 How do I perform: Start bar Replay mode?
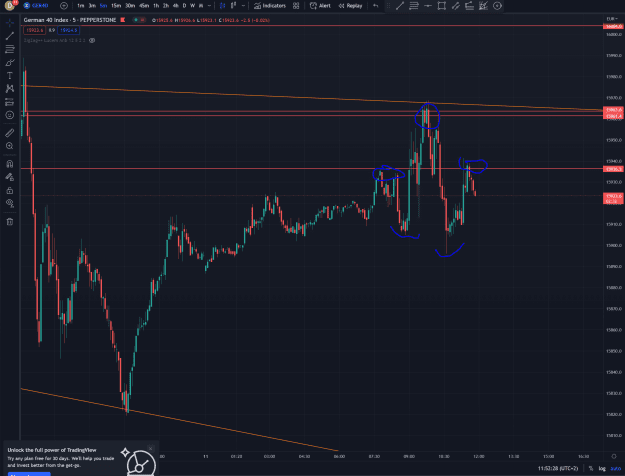(350, 6)
